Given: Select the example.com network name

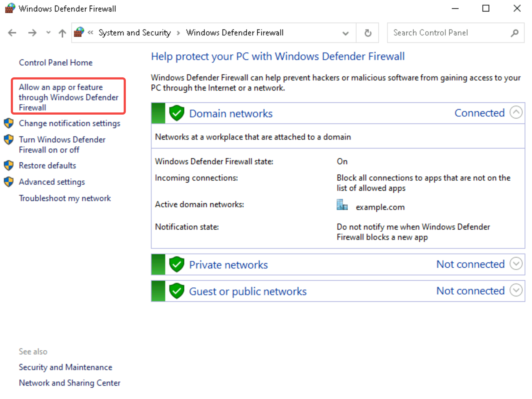Looking at the screenshot, I should click(380, 207).
